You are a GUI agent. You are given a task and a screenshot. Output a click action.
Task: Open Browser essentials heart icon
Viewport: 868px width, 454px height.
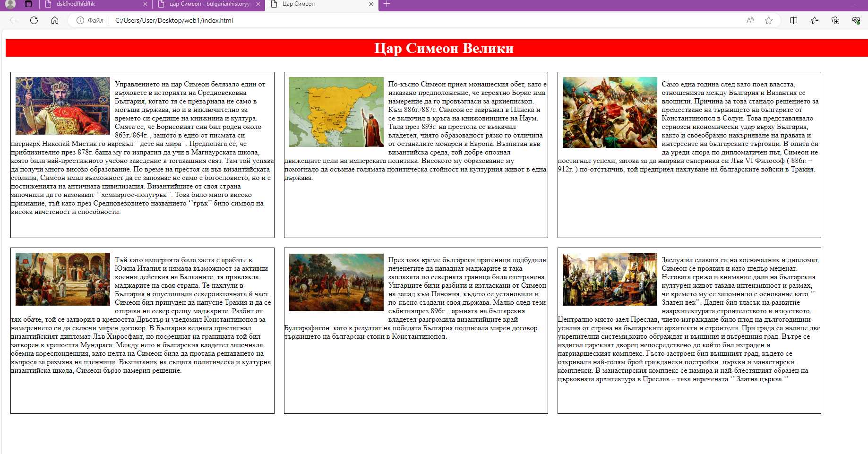tap(856, 20)
